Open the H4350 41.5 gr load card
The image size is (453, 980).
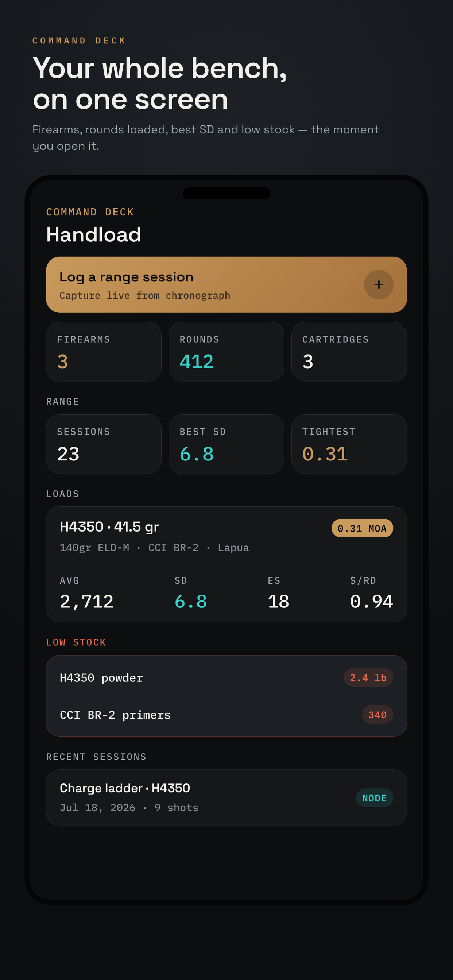pos(226,564)
